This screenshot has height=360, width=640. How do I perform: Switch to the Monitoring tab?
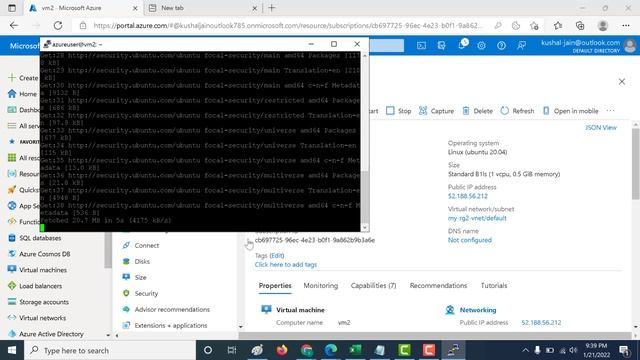(321, 285)
